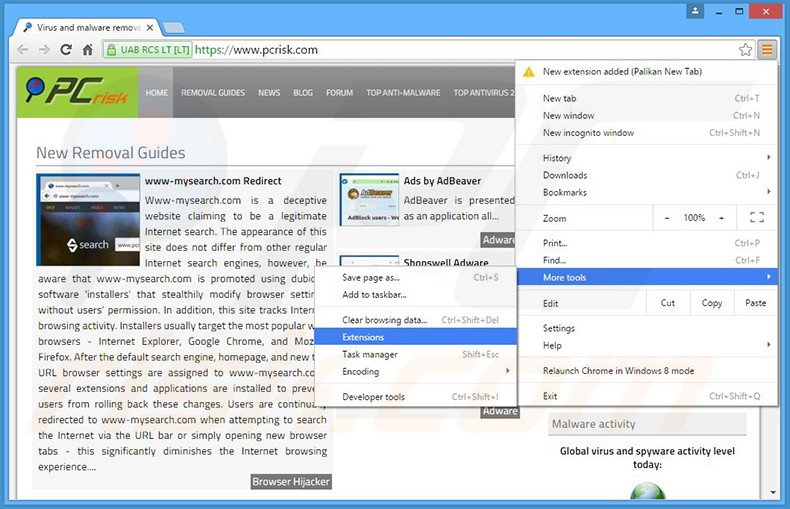Click the New Removal Guides heading

[x=111, y=153]
